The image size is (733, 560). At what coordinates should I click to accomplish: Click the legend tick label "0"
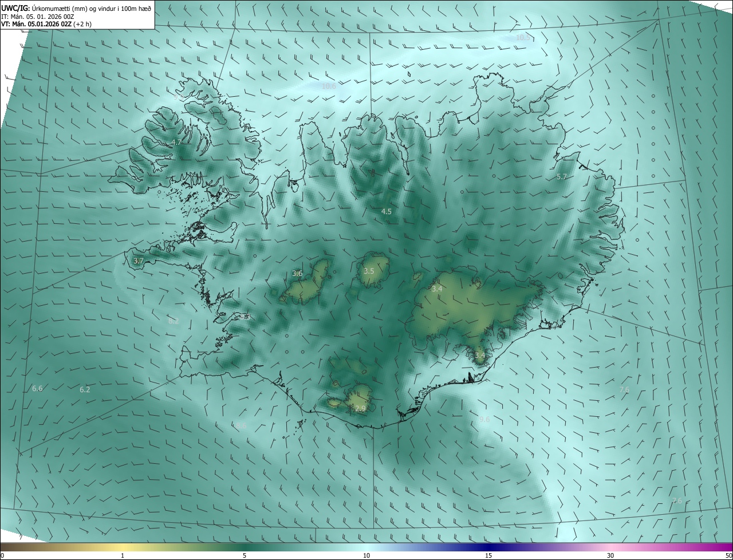click(2, 555)
